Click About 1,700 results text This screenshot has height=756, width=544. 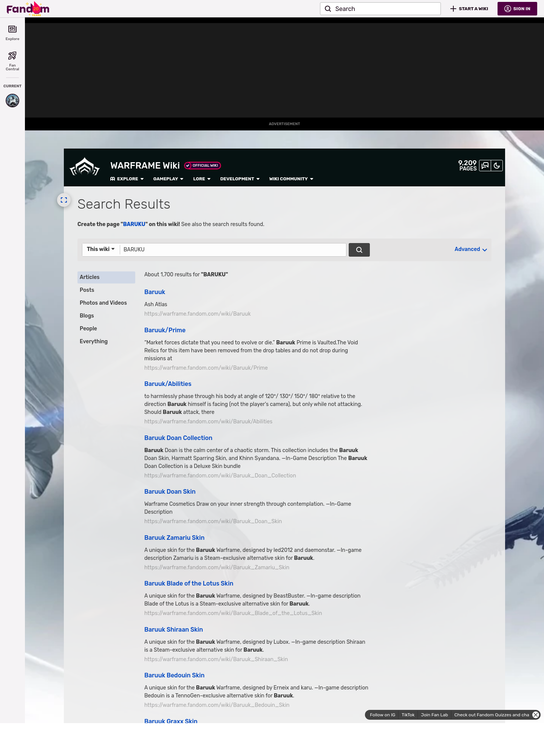click(186, 274)
